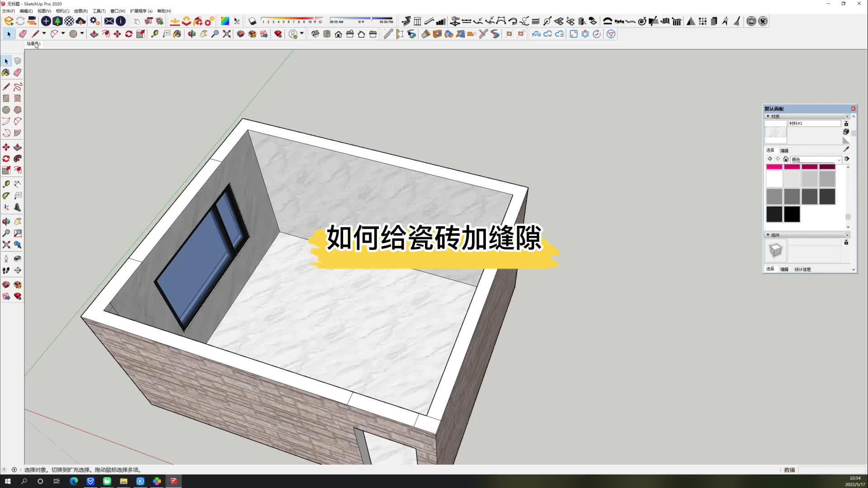The height and width of the screenshot is (488, 868).
Task: Expand the arc tool flyout arrow
Action: tap(63, 33)
